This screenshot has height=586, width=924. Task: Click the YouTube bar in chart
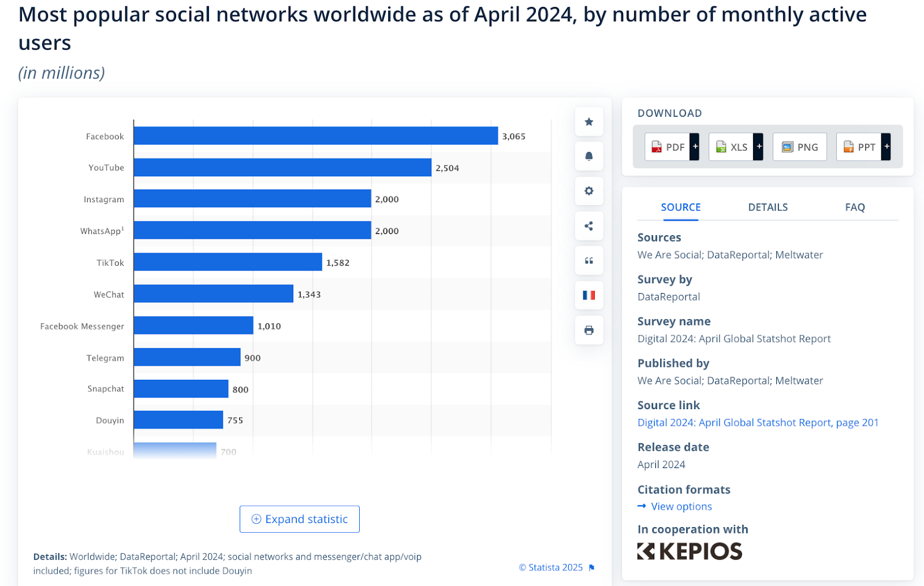282,168
